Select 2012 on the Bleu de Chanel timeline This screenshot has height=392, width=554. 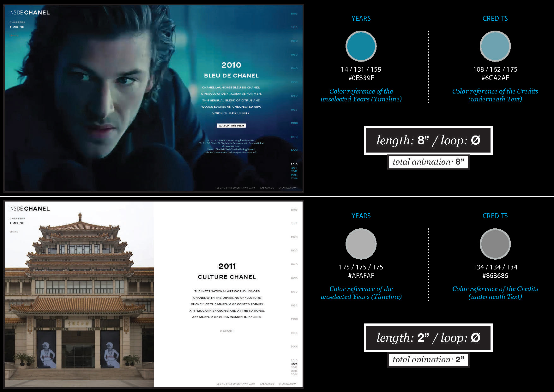[294, 171]
